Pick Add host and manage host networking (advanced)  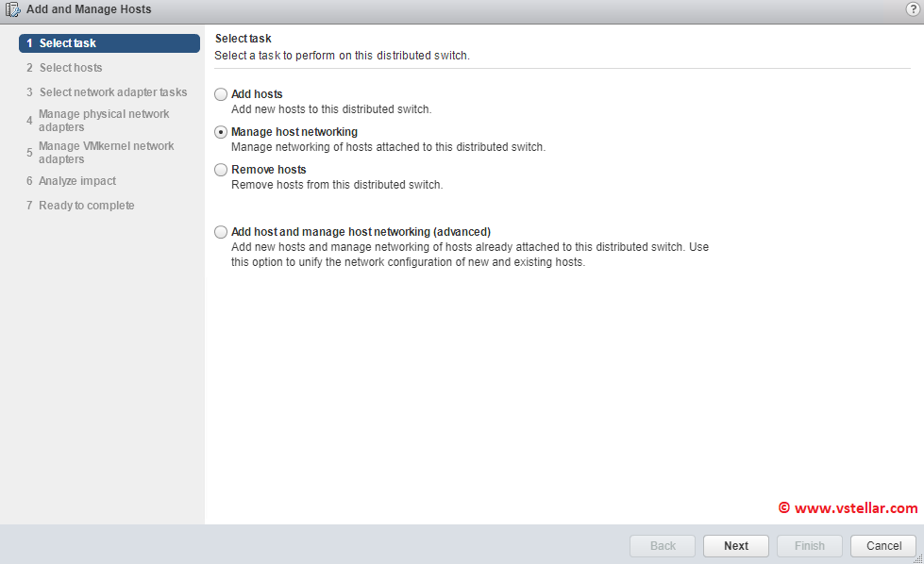pyautogui.click(x=221, y=232)
